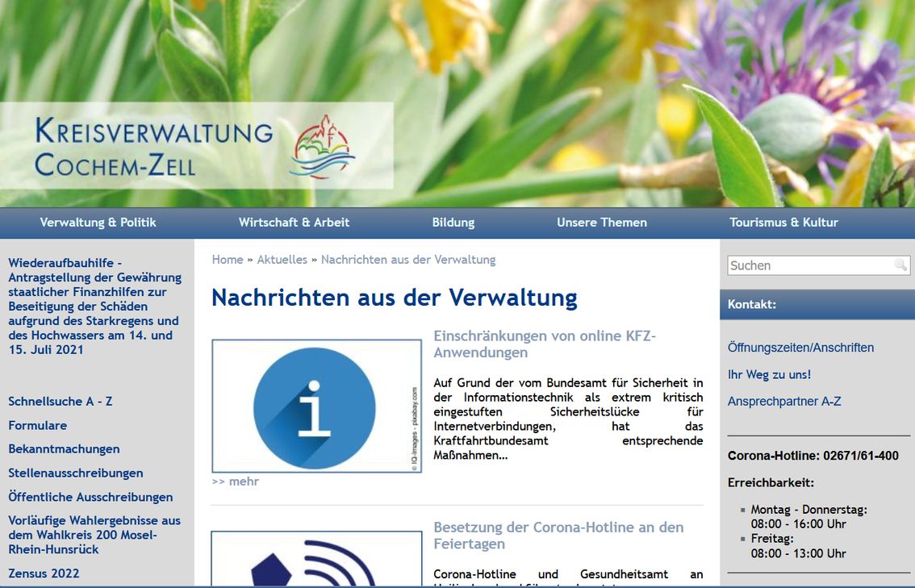Switch to the Bildung section
The width and height of the screenshot is (915, 588).
(x=453, y=223)
